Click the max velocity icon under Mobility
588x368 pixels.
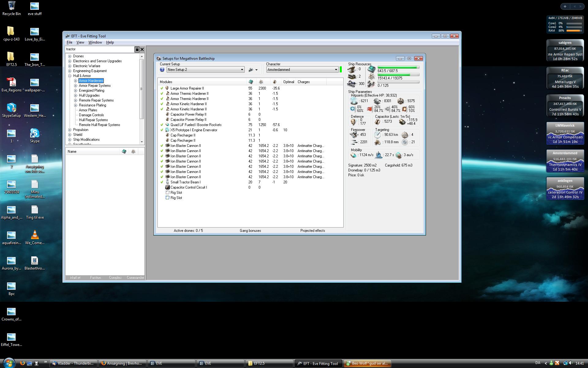(353, 155)
